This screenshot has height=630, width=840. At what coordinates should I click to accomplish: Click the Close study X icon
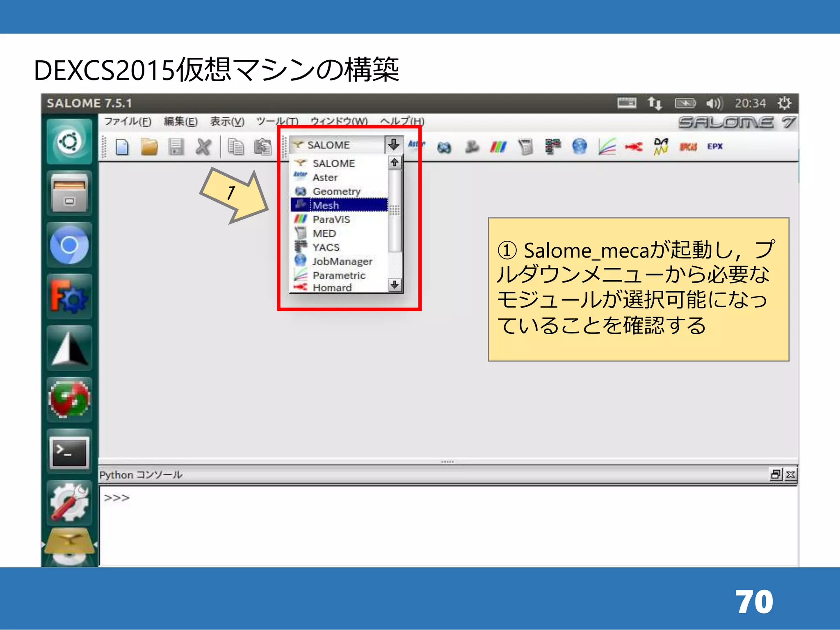(203, 147)
